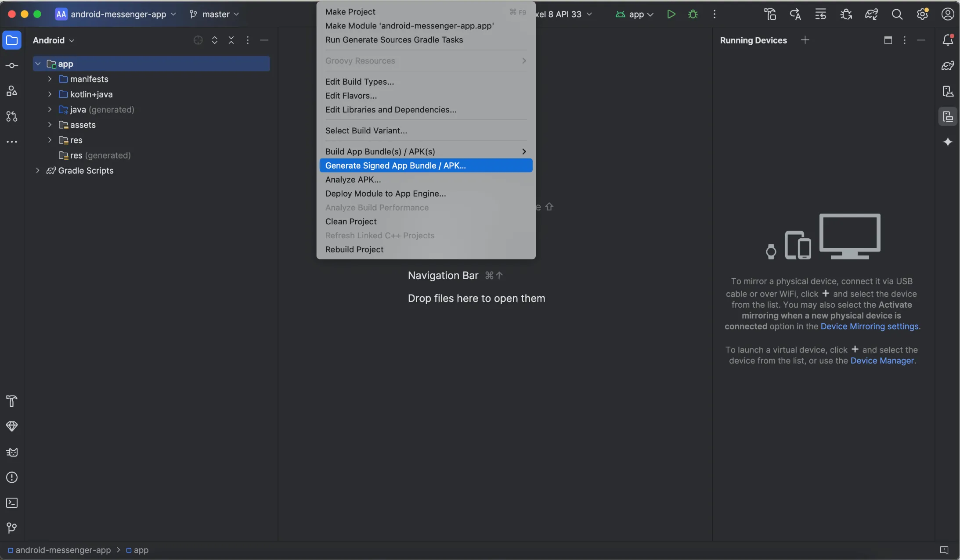Click the Debug app bug icon
960x560 pixels.
click(693, 14)
